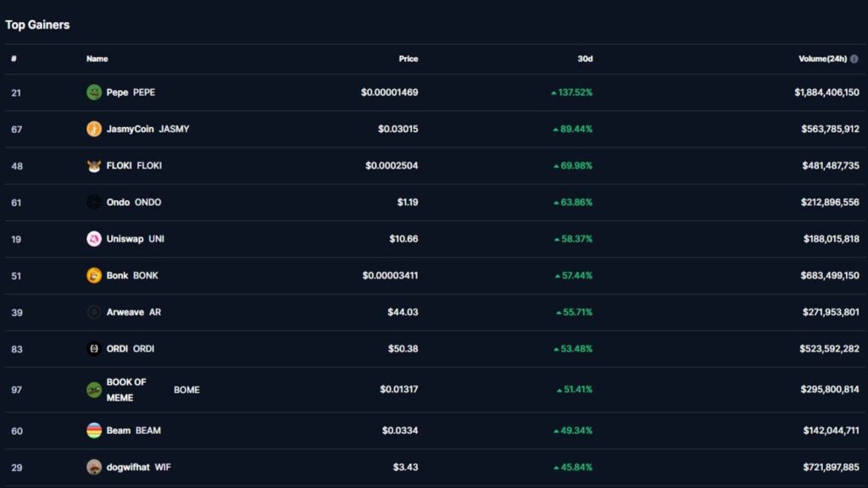
Task: Click the Uniswap pink unicorn icon
Action: (x=94, y=239)
